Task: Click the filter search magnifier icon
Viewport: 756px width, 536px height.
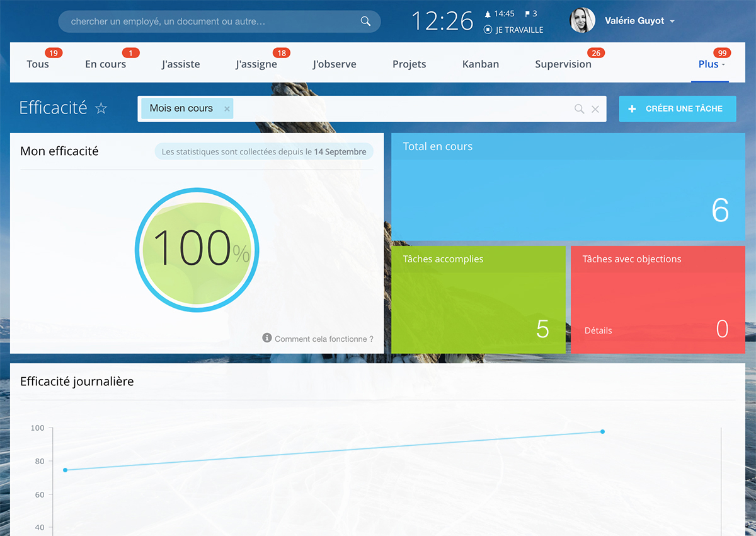Action: click(x=579, y=109)
